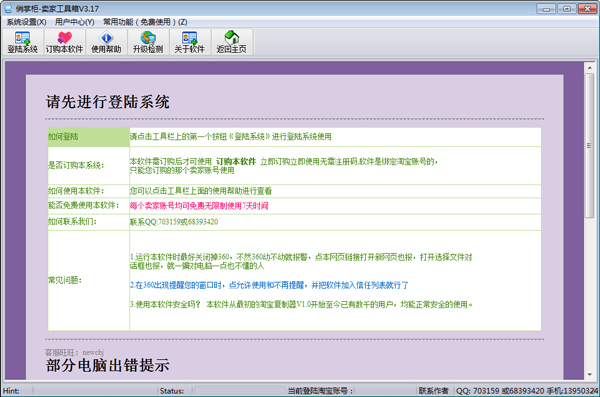This screenshot has width=600, height=397.
Task: Click the vertical scrollbar thumb
Action: pos(590,145)
